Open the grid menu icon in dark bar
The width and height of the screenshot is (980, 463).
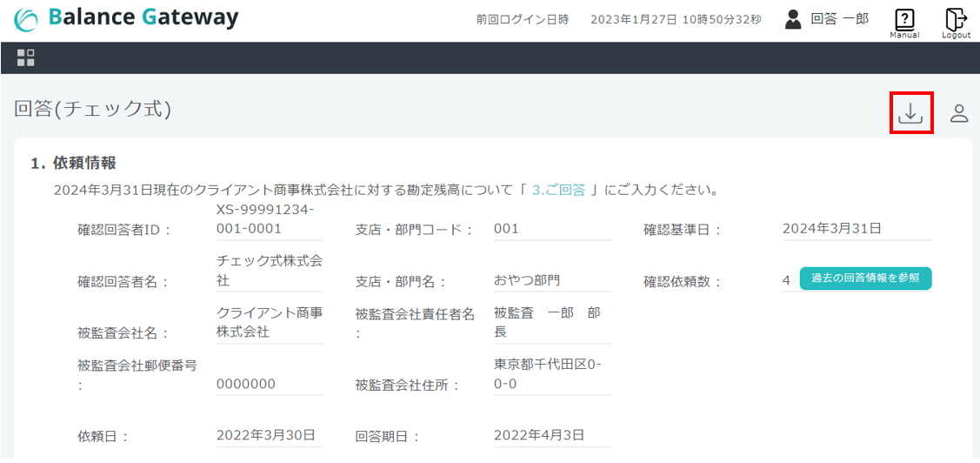tap(26, 57)
